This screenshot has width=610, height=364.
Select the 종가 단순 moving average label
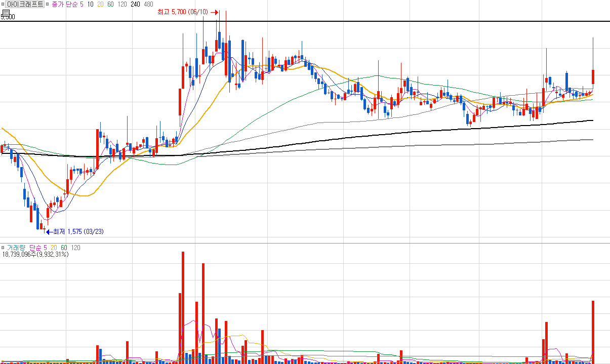[65, 4]
